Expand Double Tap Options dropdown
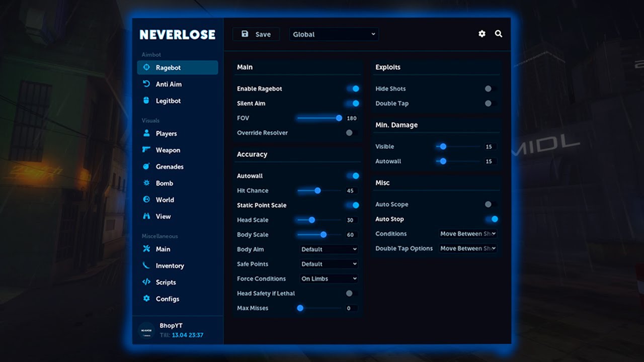Viewport: 644px width, 362px height. click(467, 248)
